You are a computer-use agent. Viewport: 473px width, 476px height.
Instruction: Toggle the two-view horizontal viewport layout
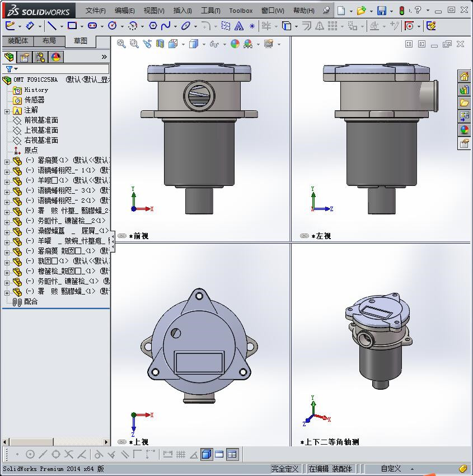pos(219,454)
